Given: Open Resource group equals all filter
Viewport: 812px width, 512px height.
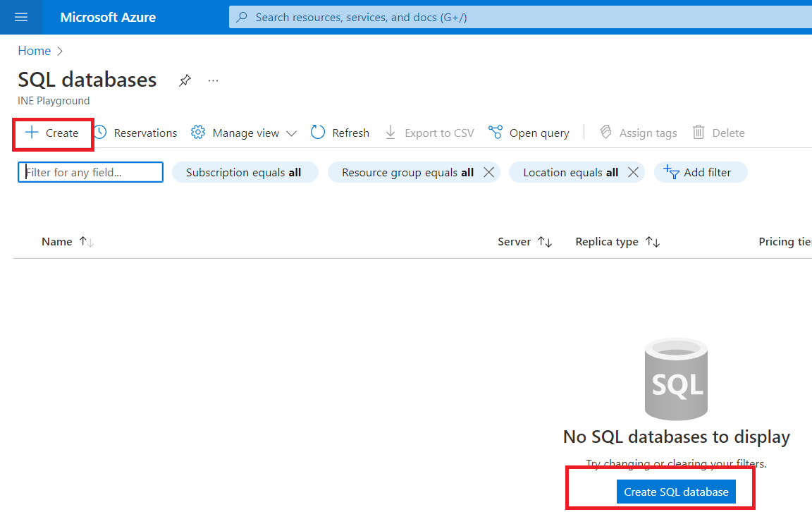Looking at the screenshot, I should point(407,172).
